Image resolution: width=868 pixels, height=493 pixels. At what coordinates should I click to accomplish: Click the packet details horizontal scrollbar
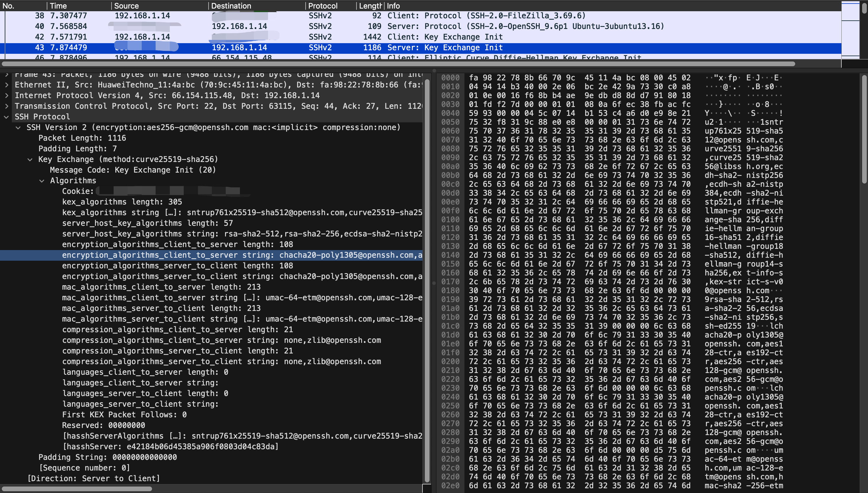(77, 489)
